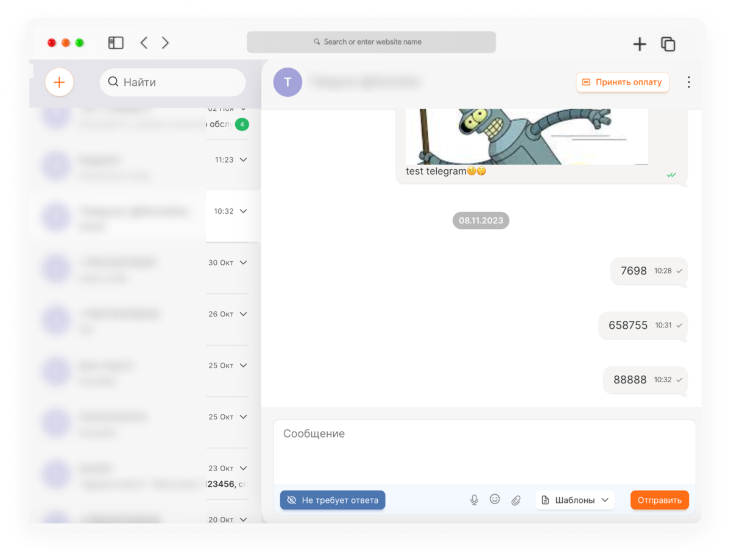Click the orange Отправить send button
This screenshot has width=731, height=560.
click(660, 500)
